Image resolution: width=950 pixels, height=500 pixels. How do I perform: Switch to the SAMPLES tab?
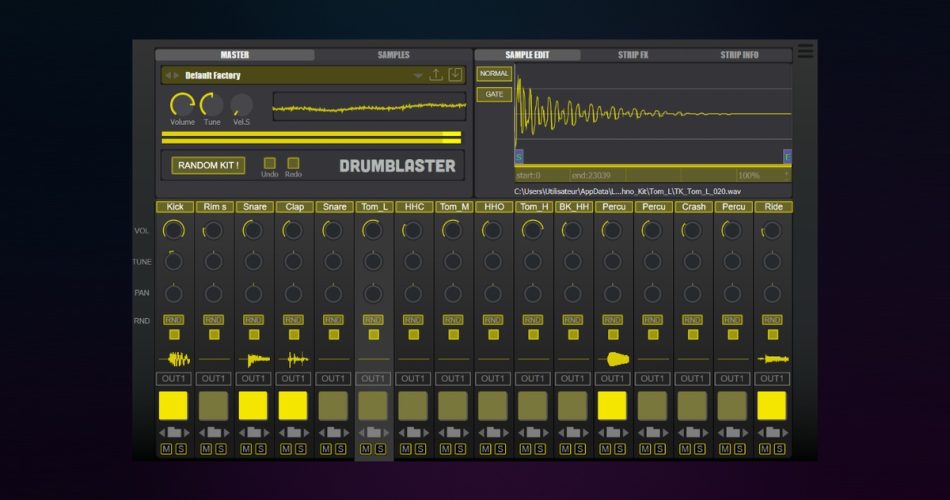pyautogui.click(x=393, y=55)
